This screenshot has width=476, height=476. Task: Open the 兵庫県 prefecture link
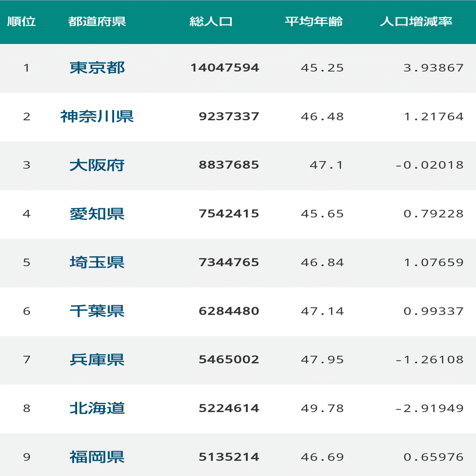coord(97,360)
